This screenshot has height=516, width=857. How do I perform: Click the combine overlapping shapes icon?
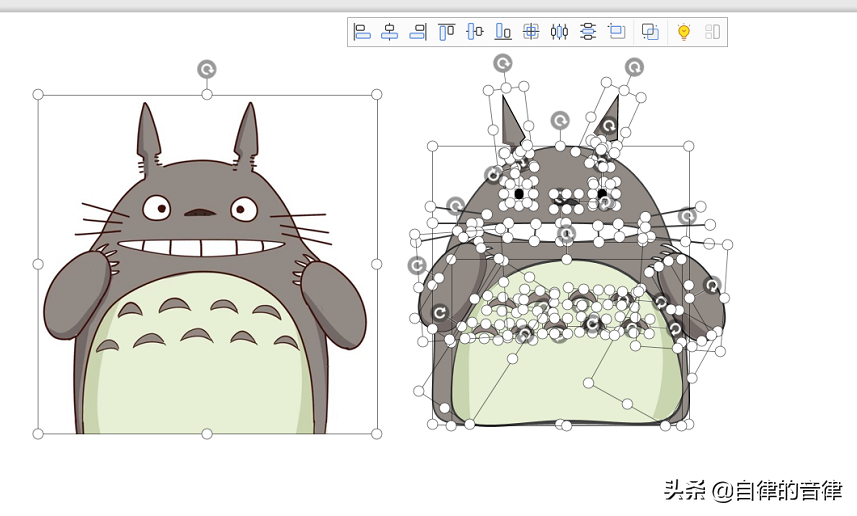[650, 32]
